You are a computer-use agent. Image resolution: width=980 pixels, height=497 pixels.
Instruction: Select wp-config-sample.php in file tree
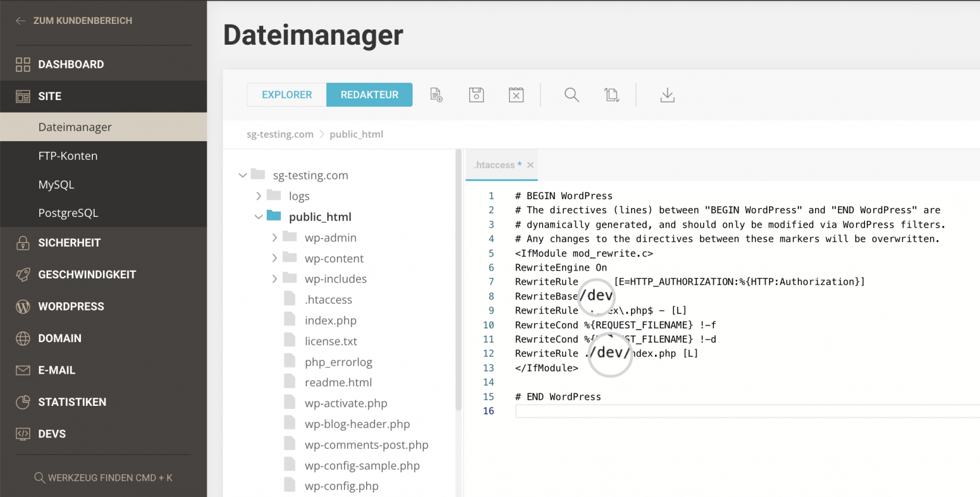[362, 466]
